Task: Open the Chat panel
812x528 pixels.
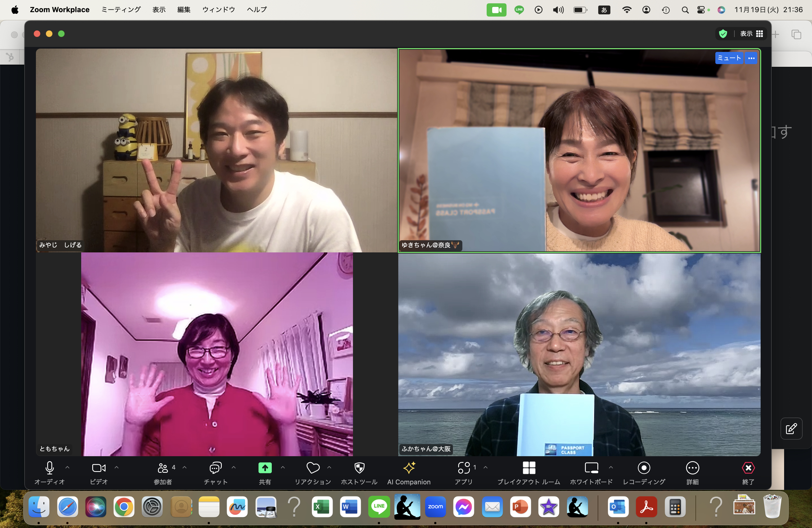Action: 215,468
